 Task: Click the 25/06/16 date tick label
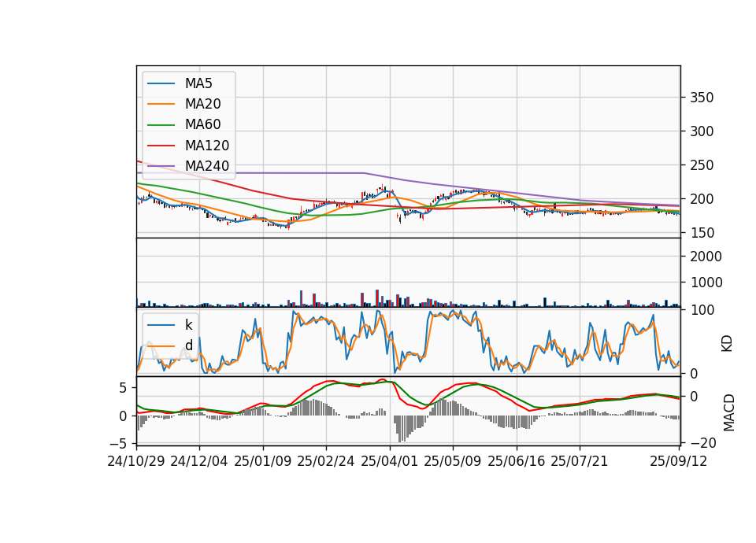click(517, 461)
